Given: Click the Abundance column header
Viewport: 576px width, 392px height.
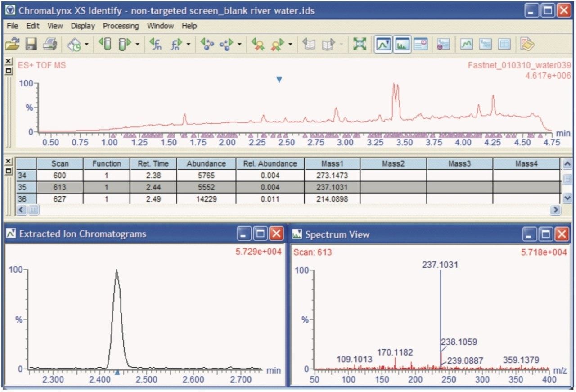Looking at the screenshot, I should coord(206,164).
